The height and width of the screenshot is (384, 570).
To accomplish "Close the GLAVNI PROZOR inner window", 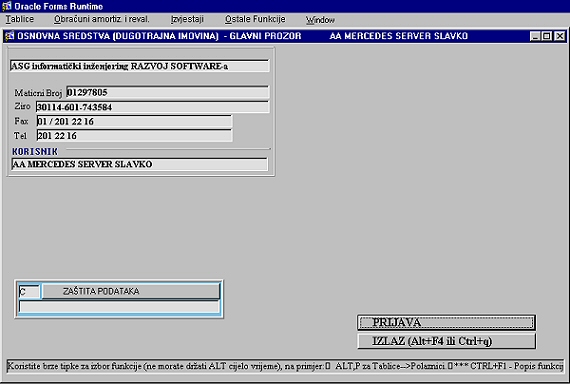I will point(560,36).
